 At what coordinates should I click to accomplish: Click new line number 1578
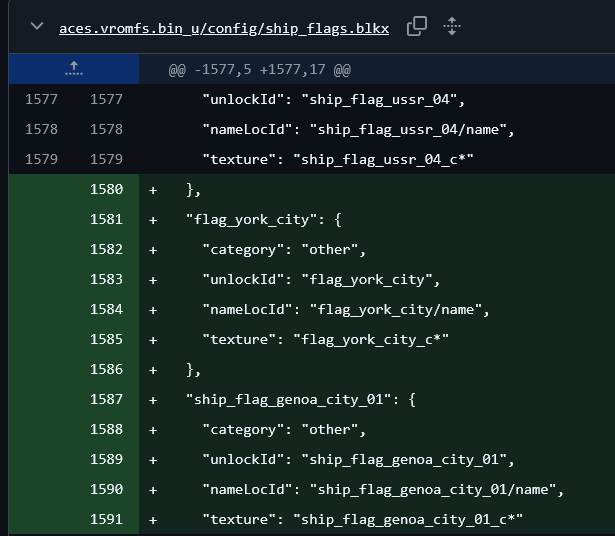(x=106, y=129)
